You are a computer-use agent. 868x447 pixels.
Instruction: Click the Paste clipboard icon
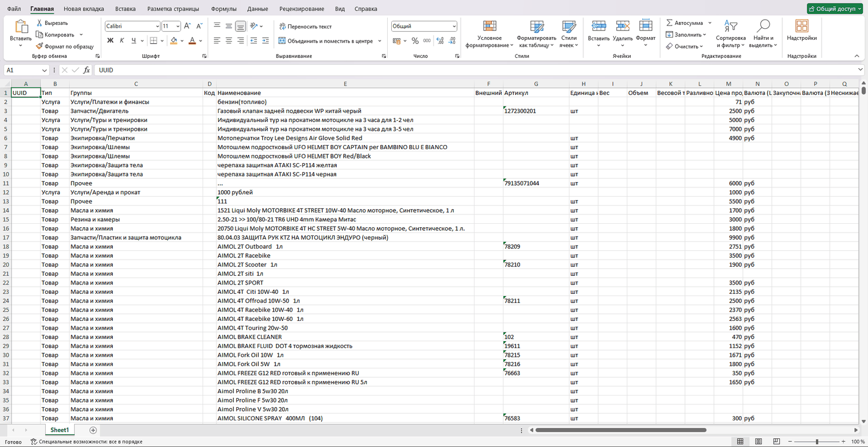(x=21, y=27)
